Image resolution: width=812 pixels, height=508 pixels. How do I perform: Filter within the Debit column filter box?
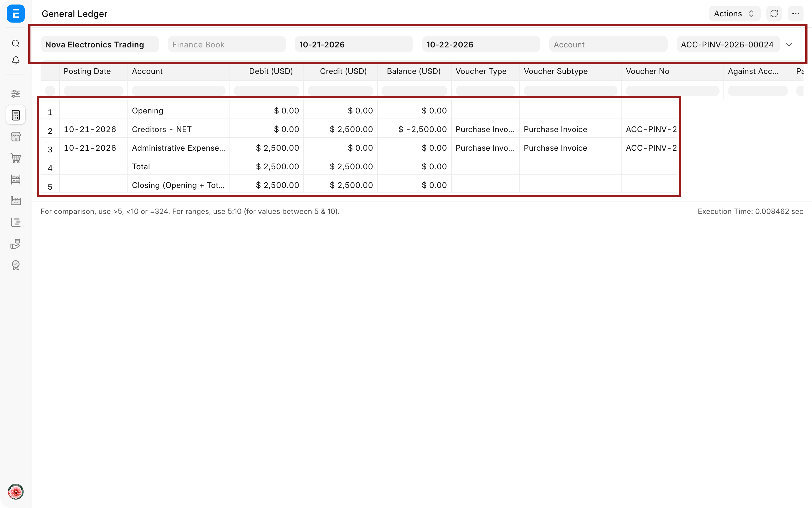pos(267,90)
